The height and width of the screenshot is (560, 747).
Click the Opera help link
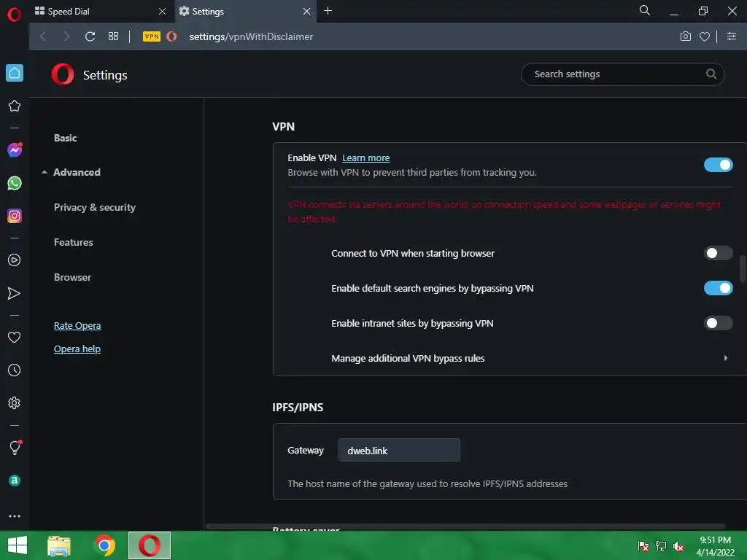[x=77, y=349]
